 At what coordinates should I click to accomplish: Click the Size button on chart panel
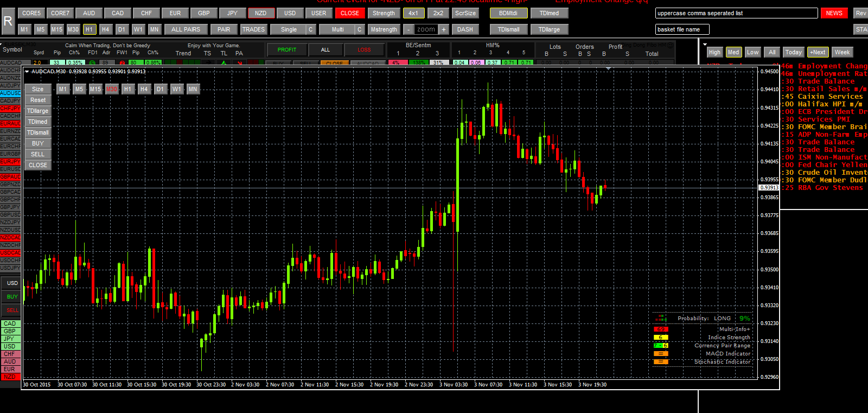coord(38,89)
